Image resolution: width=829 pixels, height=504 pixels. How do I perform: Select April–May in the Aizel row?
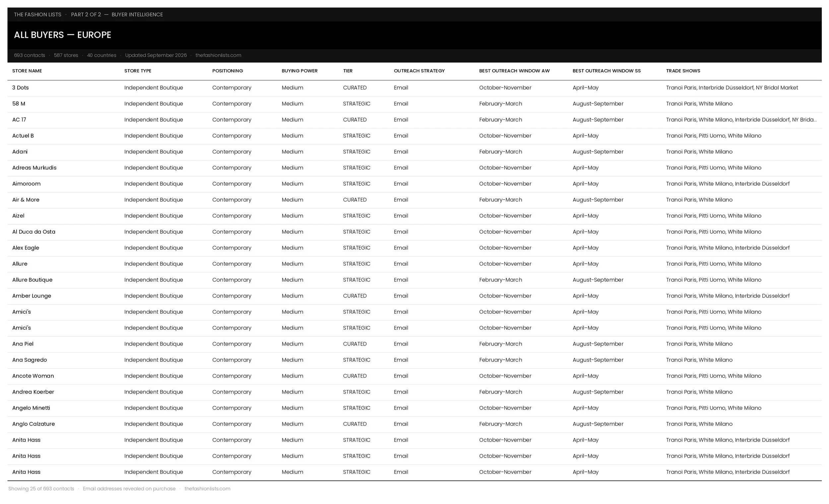(585, 216)
